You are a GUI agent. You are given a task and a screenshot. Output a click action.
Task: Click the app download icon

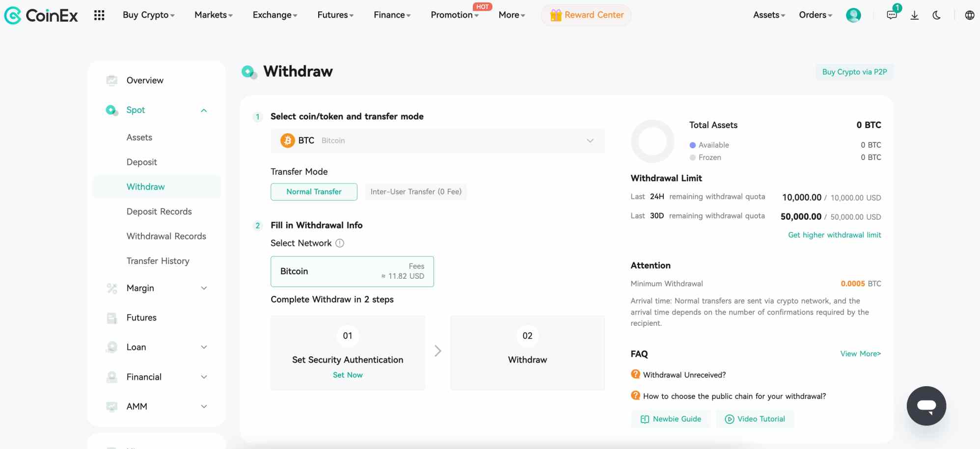click(915, 15)
